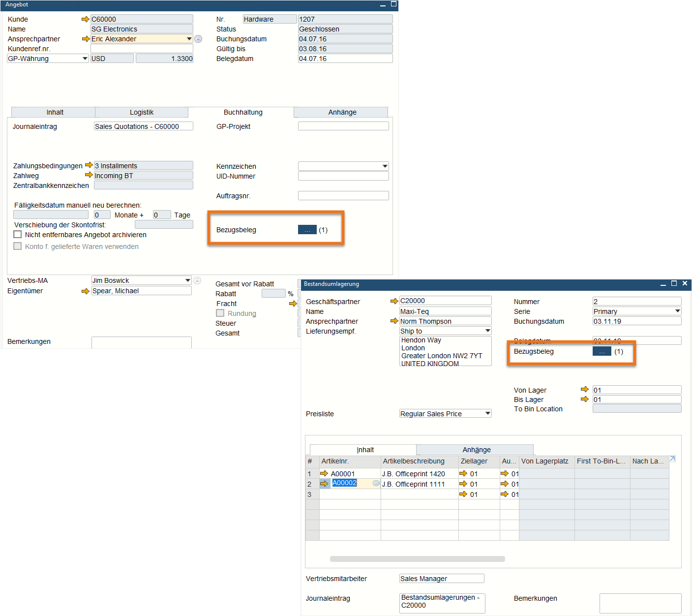Open Bezugsbeleg browse button in Bestandsumlagerung
692x616 pixels.
tap(602, 351)
